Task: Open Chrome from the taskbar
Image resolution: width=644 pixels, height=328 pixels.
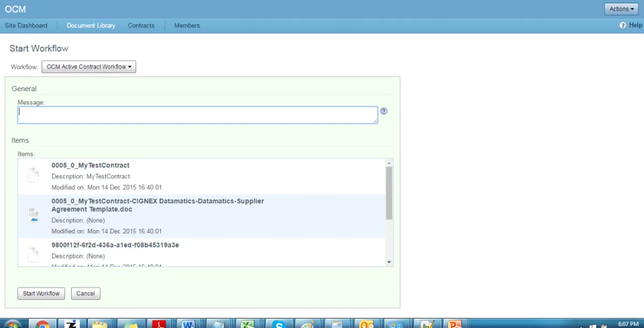Action: tap(42, 324)
